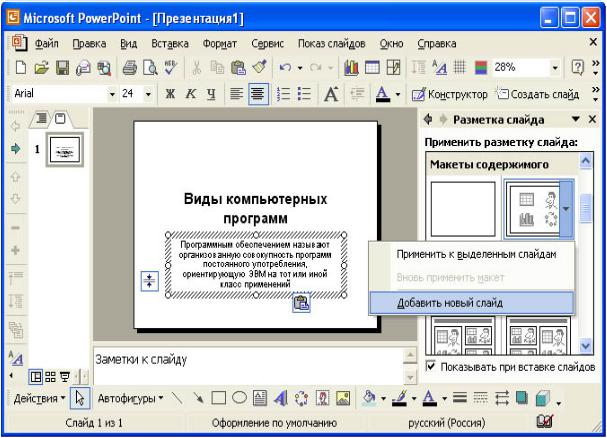607x438 pixels.
Task: Go back in task pane history
Action: (x=428, y=119)
